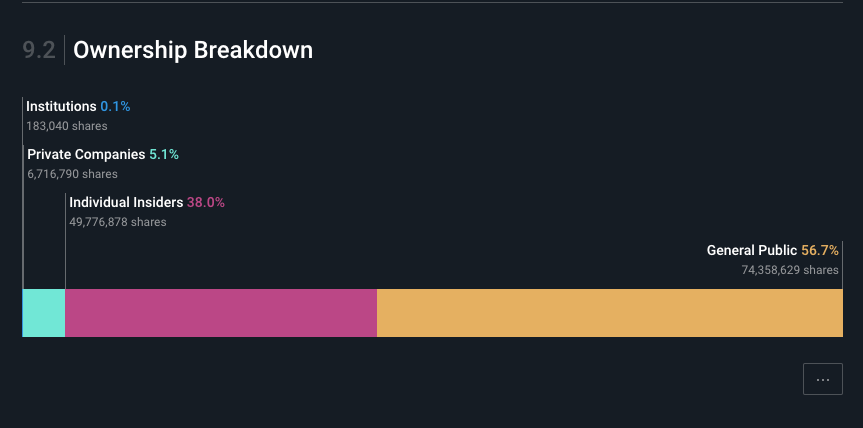Click the Institutions 0.1% percentage value
Image resolution: width=863 pixels, height=428 pixels.
115,106
